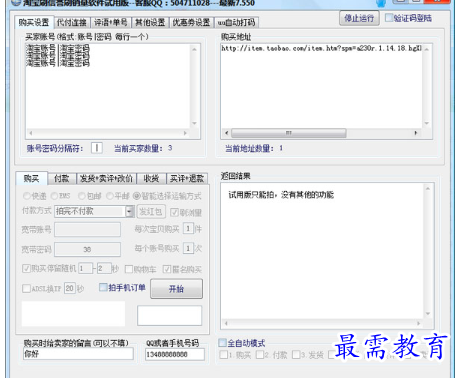The height and width of the screenshot is (378, 456).
Task: Click the 宽带账号 input field
Action: 88,230
